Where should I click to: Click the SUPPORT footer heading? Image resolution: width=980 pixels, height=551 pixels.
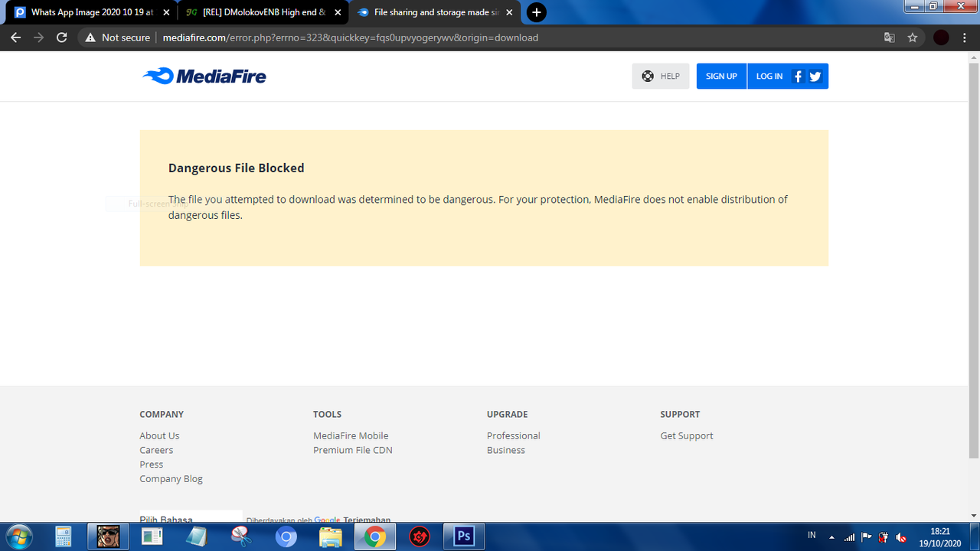[681, 414]
